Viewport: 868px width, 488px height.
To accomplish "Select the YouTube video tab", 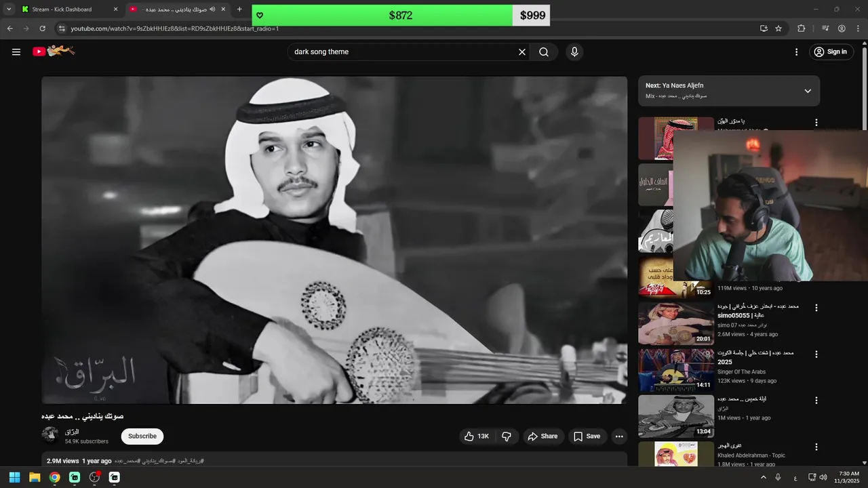I will (x=178, y=9).
